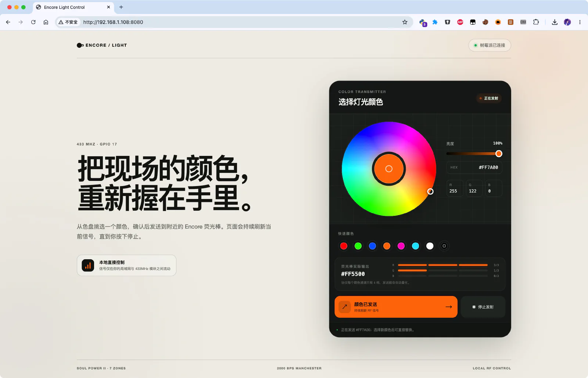Screen dimensions: 588x378
Task: Select the magenta quick color swatch
Action: (401, 246)
